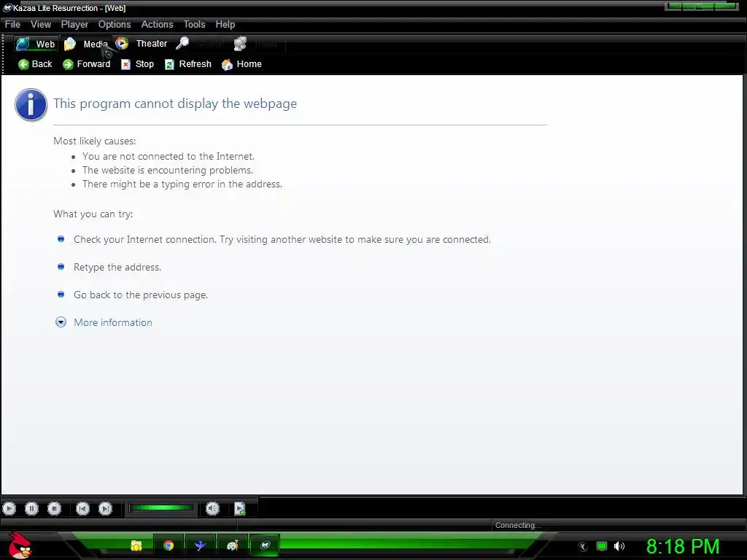Pause playback with the Pause button

[31, 508]
